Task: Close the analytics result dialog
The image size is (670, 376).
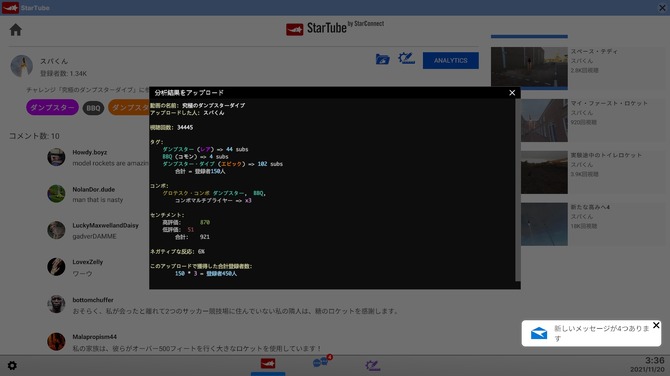Action: click(x=512, y=93)
